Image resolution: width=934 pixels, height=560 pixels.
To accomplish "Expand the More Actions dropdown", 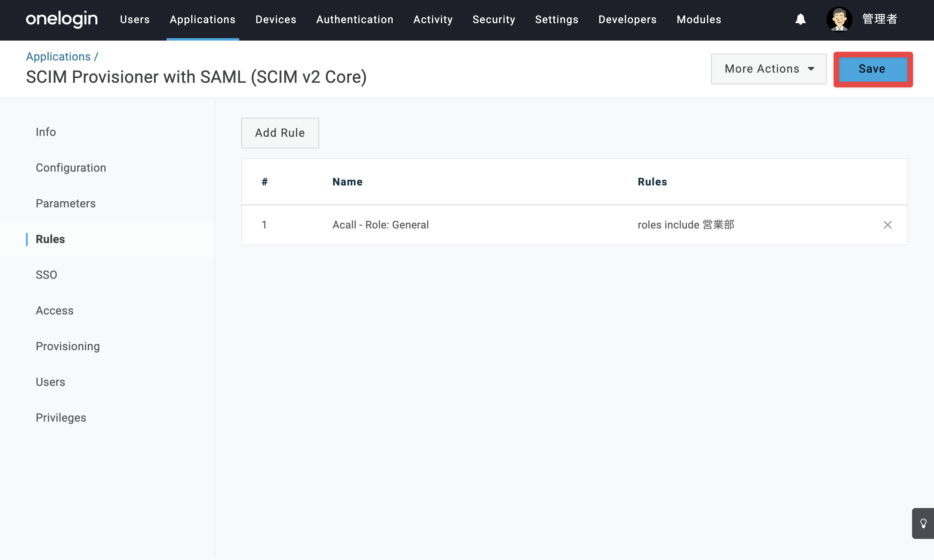I will click(x=769, y=69).
